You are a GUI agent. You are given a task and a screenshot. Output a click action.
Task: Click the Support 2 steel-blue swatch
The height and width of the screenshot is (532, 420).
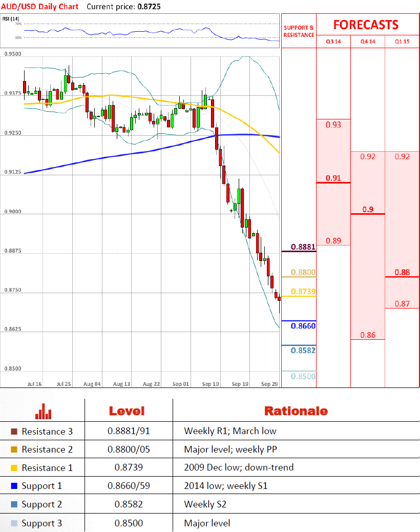coord(14,504)
